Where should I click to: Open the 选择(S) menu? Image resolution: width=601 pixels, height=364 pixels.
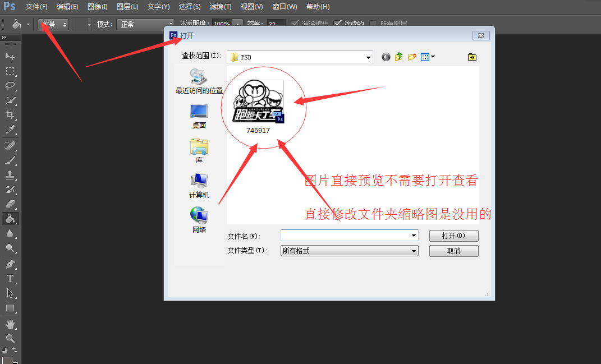pos(189,7)
